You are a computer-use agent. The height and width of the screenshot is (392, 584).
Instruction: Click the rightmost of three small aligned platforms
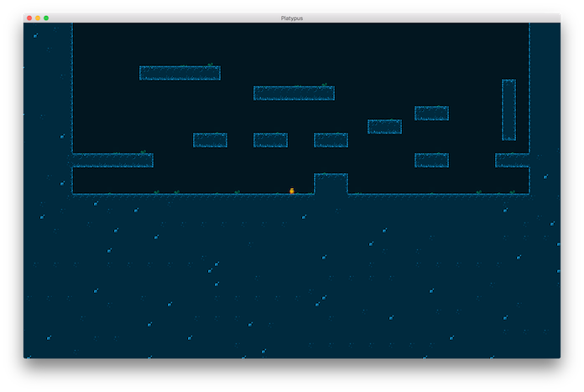(x=331, y=140)
